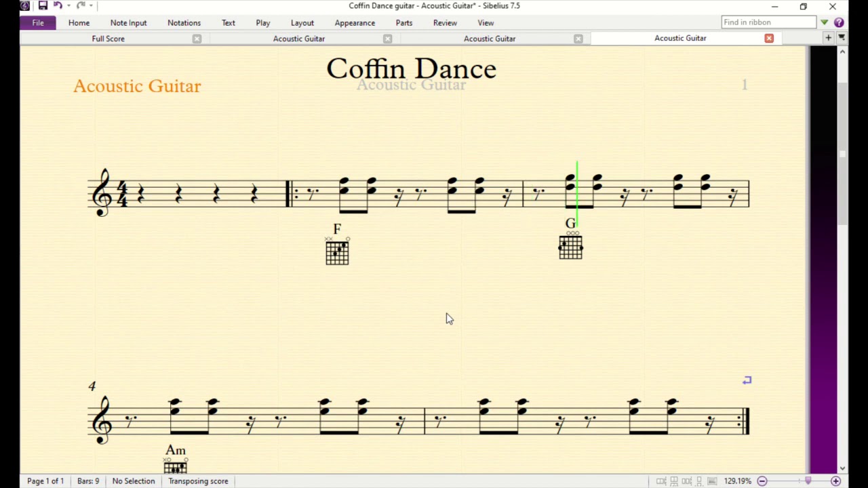Select the orange Acoustic Guitar instrument name
Image resolution: width=868 pixels, height=488 pixels.
pyautogui.click(x=137, y=86)
